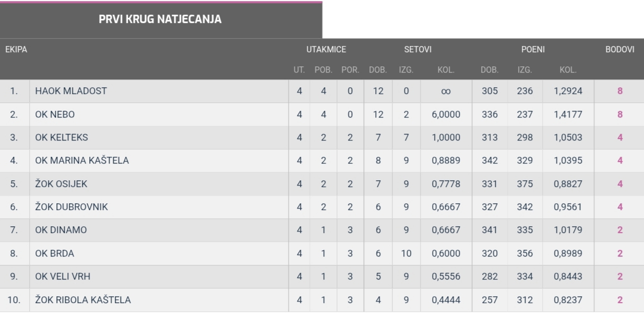644x313 pixels.
Task: Click the OK KELTEKS team name
Action: tap(62, 137)
